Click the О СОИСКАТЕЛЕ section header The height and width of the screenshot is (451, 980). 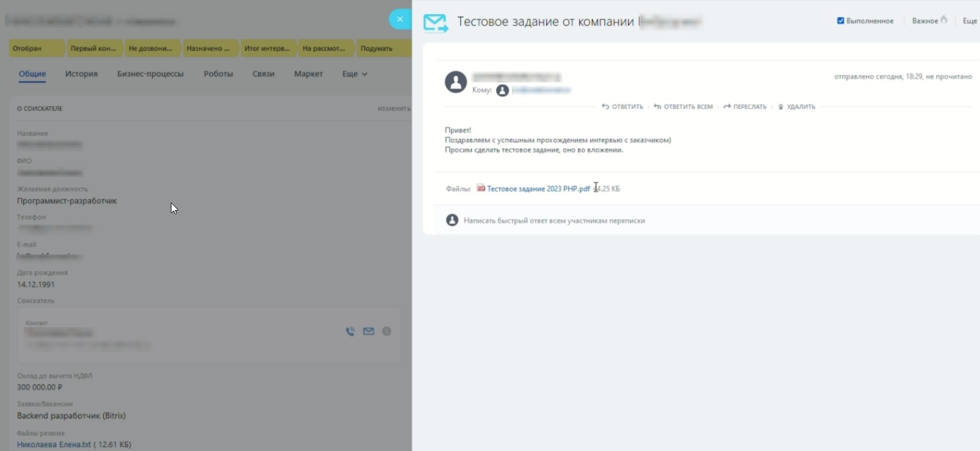(x=40, y=109)
